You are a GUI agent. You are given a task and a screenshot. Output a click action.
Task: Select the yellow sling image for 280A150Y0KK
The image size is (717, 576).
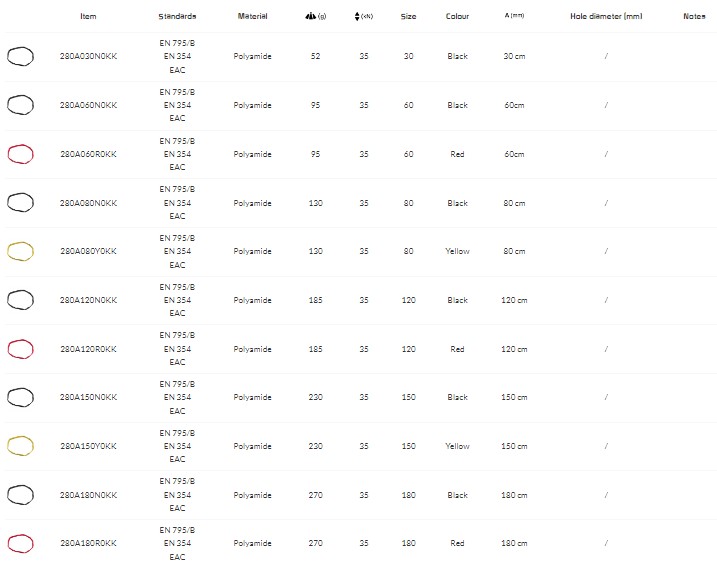coord(20,446)
